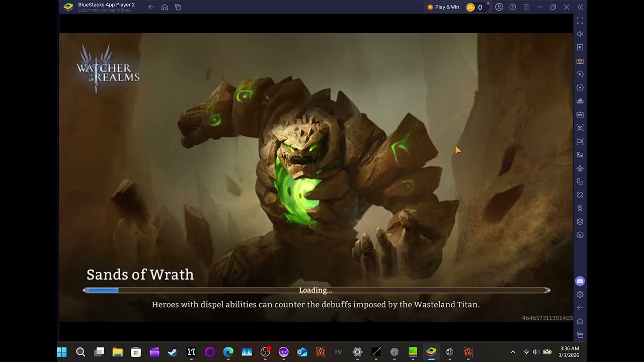Click the ID number 464657311391403
This screenshot has width=644, height=362.
547,318
